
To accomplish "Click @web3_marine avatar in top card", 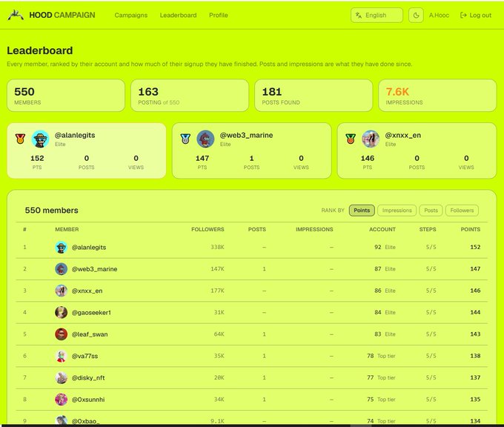I will point(205,139).
